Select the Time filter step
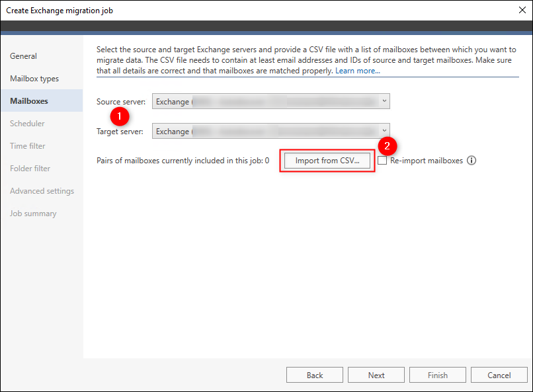533x392 pixels. pyautogui.click(x=28, y=145)
